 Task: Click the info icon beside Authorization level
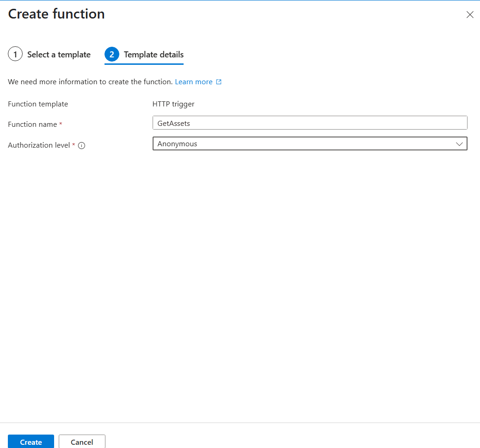81,145
